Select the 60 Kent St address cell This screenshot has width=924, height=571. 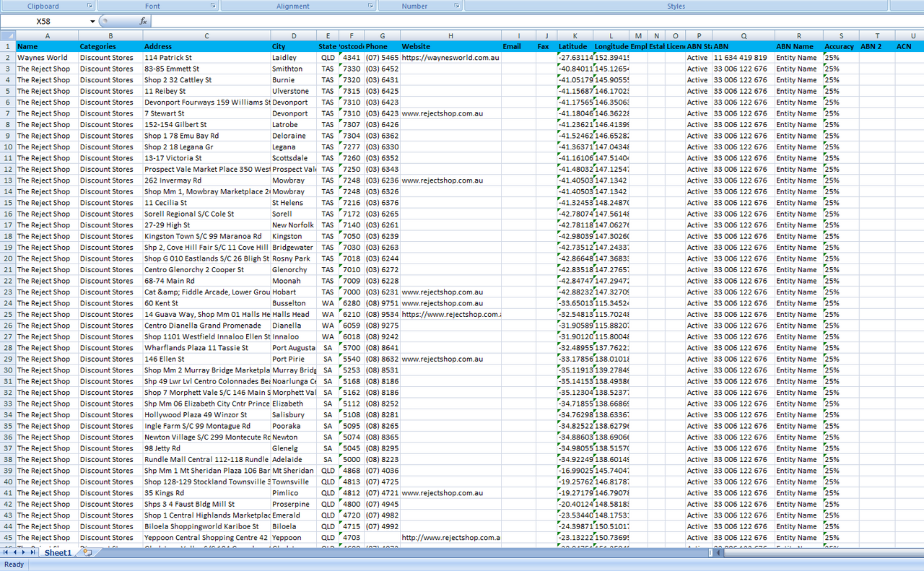(206, 303)
